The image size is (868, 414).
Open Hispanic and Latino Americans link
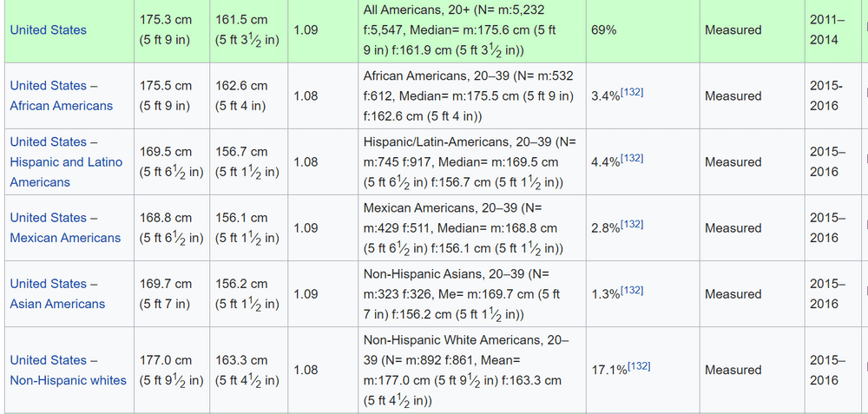[66, 162]
